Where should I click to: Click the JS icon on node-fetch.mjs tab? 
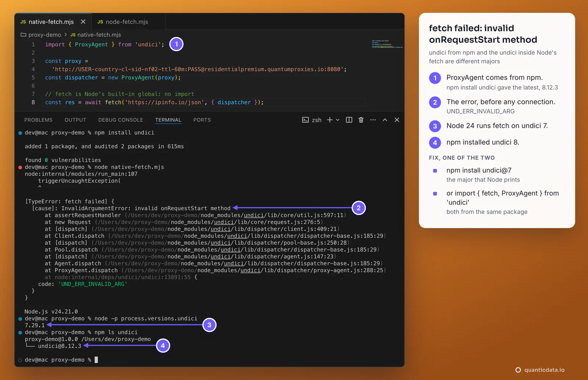click(100, 22)
